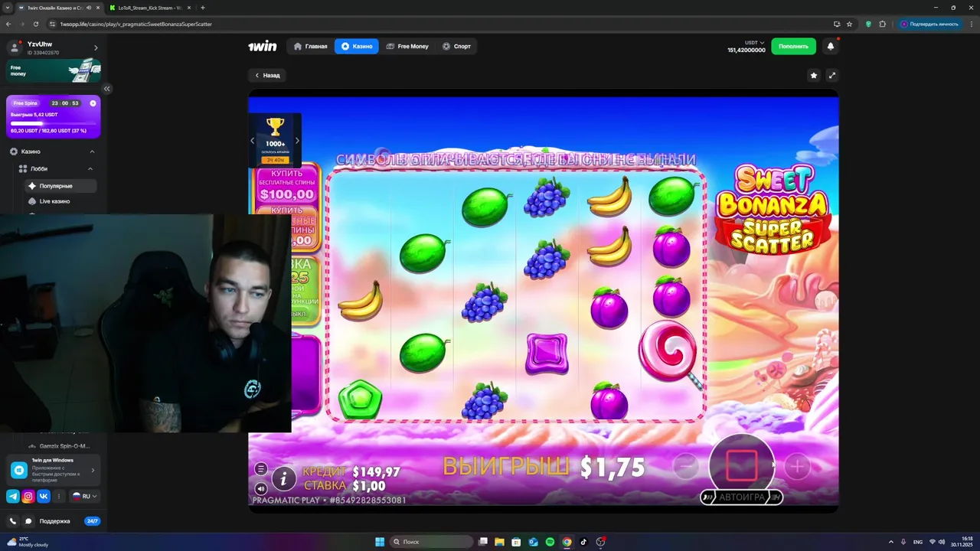The width and height of the screenshot is (980, 551).
Task: Collapse the Казино sidebar section
Action: pos(92,152)
